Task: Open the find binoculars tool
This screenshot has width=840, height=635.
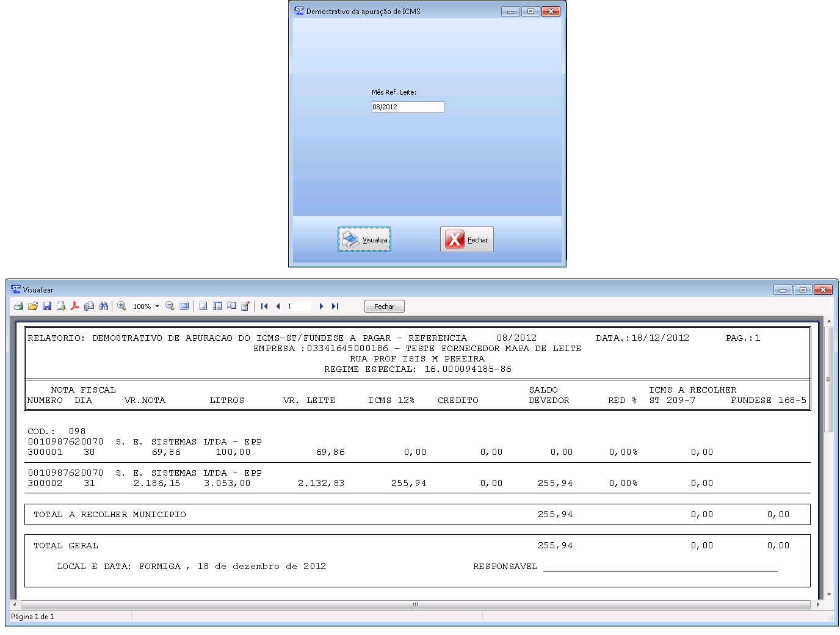Action: [103, 306]
